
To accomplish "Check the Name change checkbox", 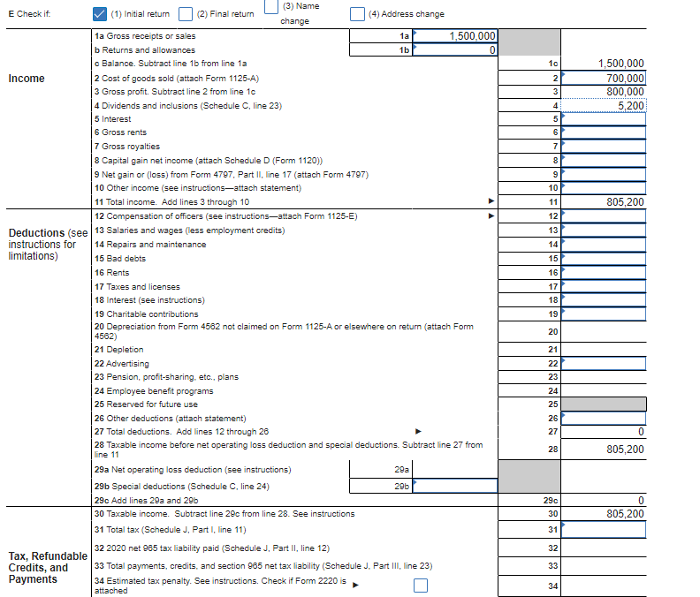I will pyautogui.click(x=271, y=7).
